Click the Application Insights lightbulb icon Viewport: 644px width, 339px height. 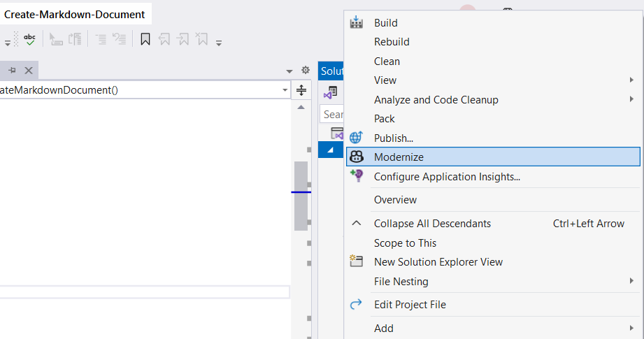click(x=356, y=175)
